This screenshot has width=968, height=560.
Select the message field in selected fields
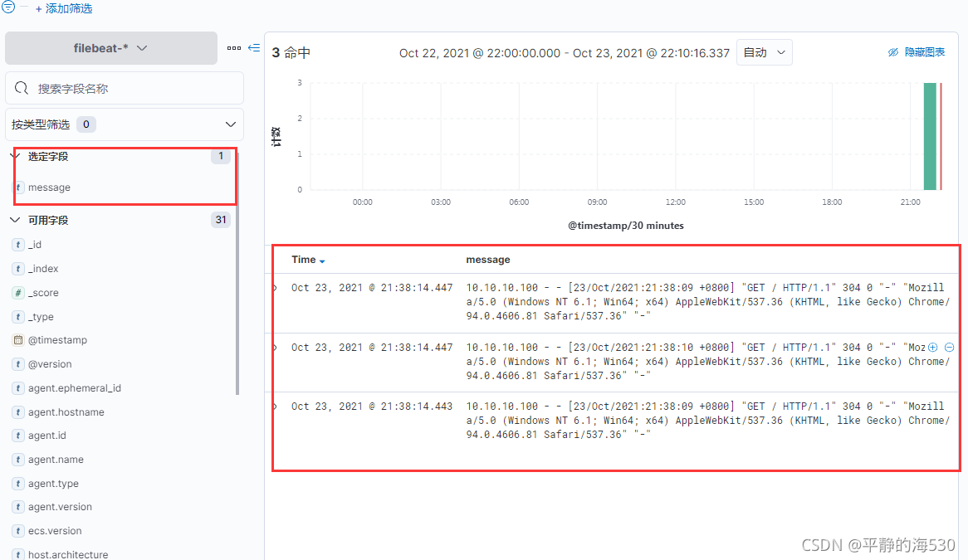pyautogui.click(x=49, y=187)
